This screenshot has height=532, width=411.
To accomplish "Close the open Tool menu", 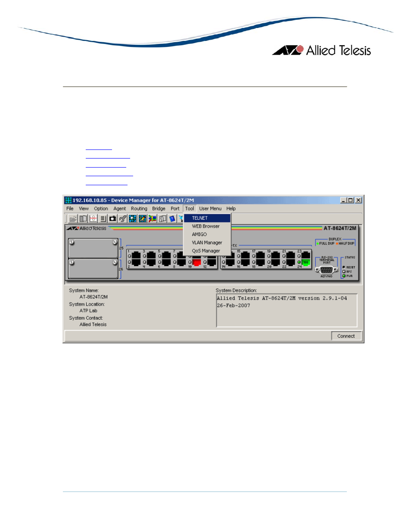I will (190, 208).
